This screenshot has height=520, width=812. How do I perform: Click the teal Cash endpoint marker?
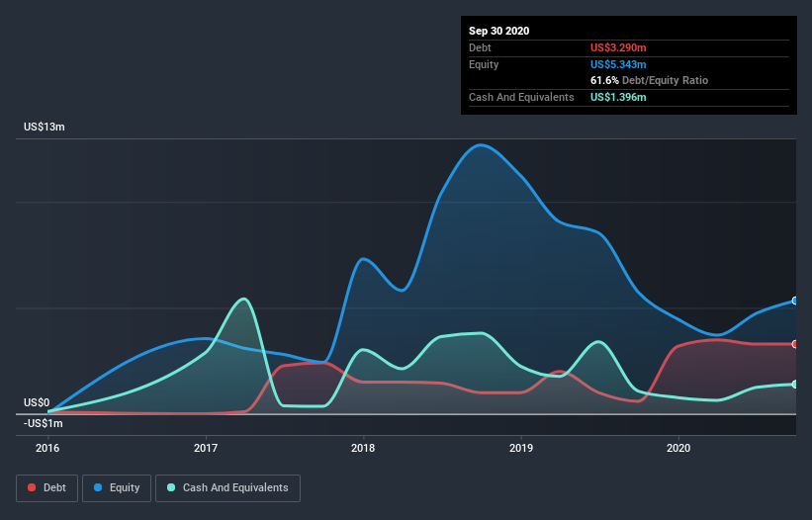tap(795, 385)
